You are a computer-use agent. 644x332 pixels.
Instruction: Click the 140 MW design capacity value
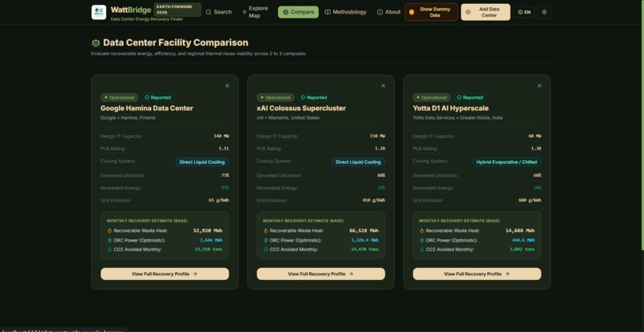tap(221, 136)
